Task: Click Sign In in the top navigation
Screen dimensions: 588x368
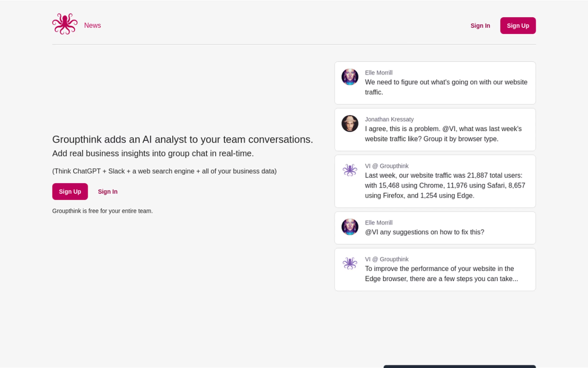Action: (x=480, y=25)
